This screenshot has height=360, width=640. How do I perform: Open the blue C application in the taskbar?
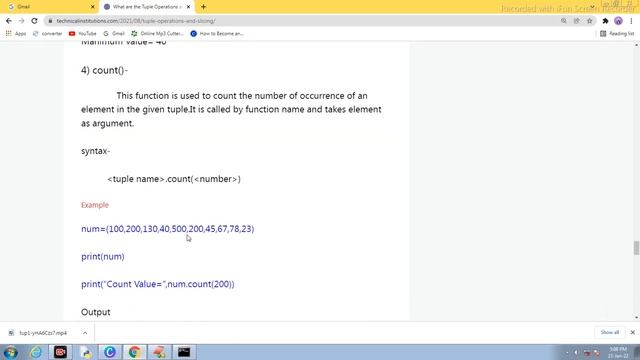110,352
